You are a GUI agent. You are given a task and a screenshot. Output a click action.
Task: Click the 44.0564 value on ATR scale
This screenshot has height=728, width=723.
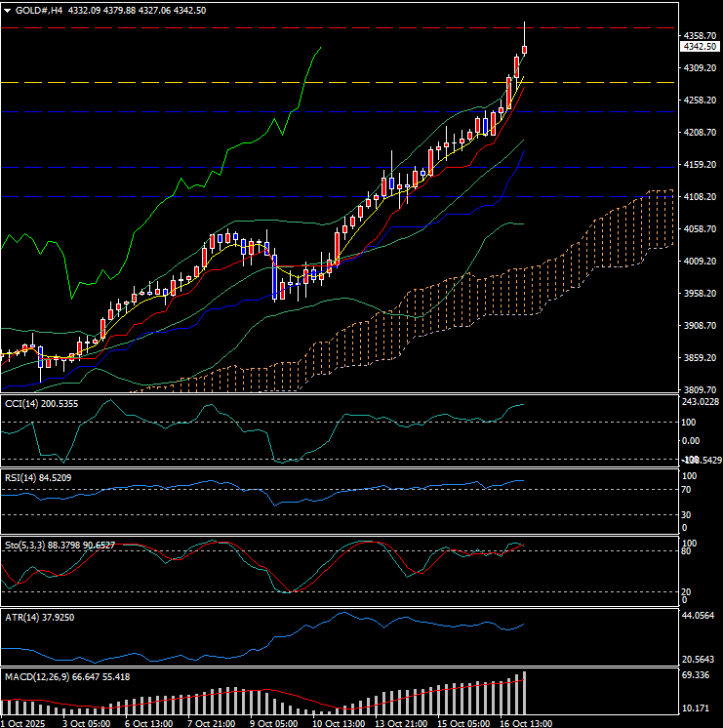pyautogui.click(x=700, y=617)
